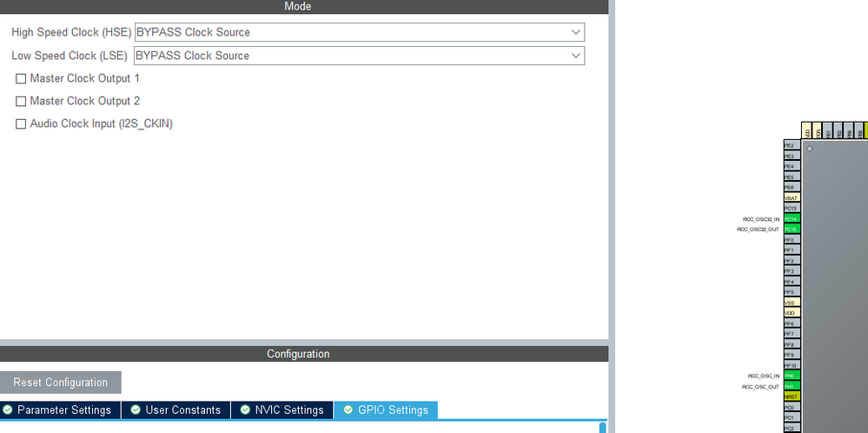Image resolution: width=868 pixels, height=433 pixels.
Task: Click pin PF3 on the chip
Action: coord(792,270)
